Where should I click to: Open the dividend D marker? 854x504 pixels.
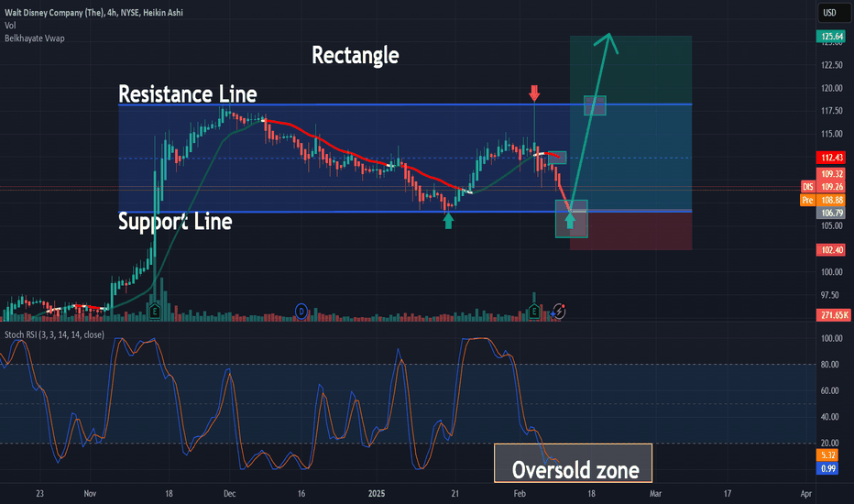pyautogui.click(x=301, y=312)
